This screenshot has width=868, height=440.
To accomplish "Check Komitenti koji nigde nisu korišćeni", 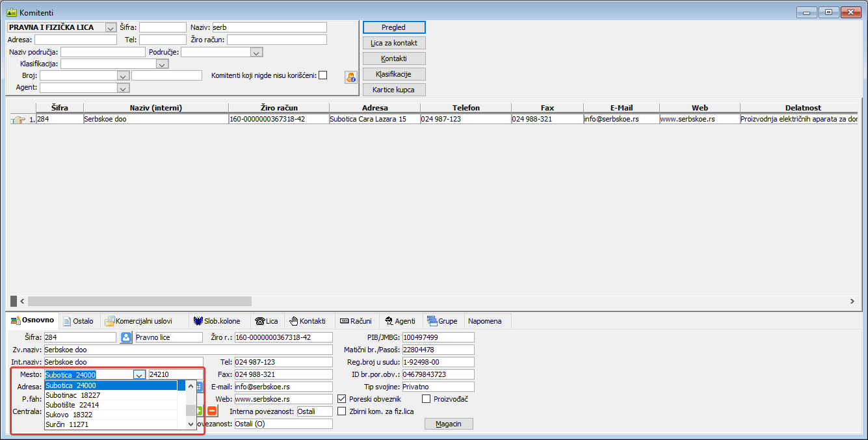I will pos(322,75).
